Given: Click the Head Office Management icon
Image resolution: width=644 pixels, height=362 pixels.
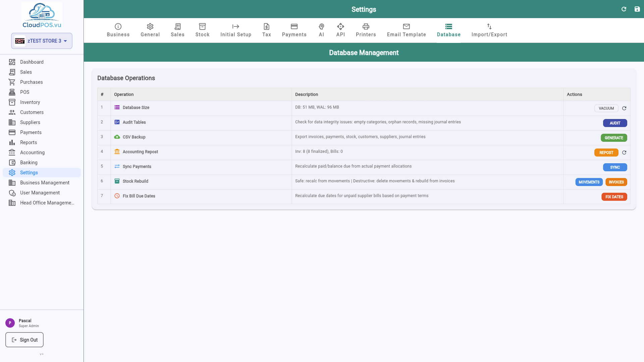Looking at the screenshot, I should [x=12, y=203].
